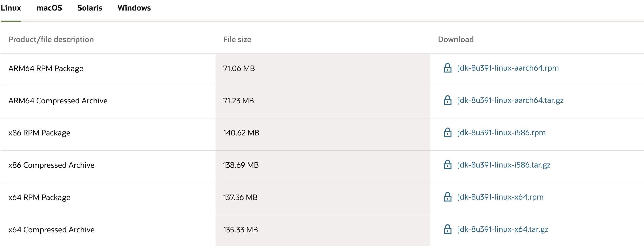Click the '71.23 MB' file size
The height and width of the screenshot is (246, 644).
pos(238,101)
